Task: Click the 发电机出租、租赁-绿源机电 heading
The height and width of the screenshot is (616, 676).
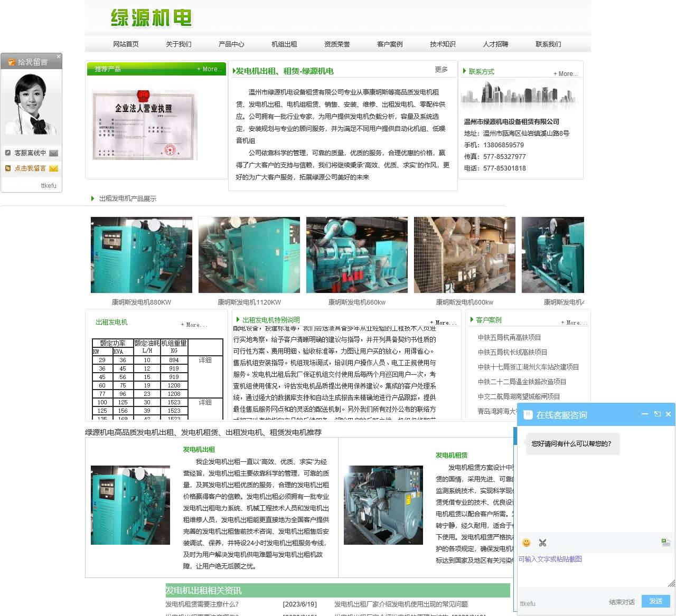Action: 285,71
